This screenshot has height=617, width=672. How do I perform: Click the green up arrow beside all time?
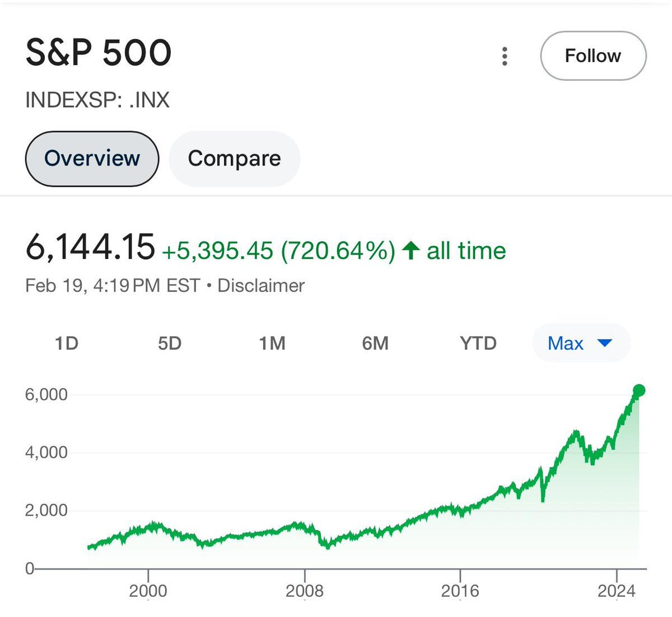coord(411,250)
